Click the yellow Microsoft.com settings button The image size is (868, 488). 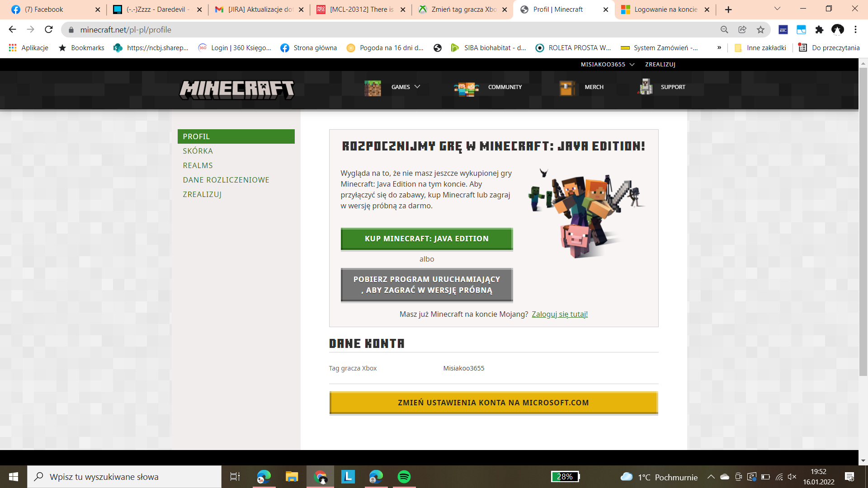493,403
